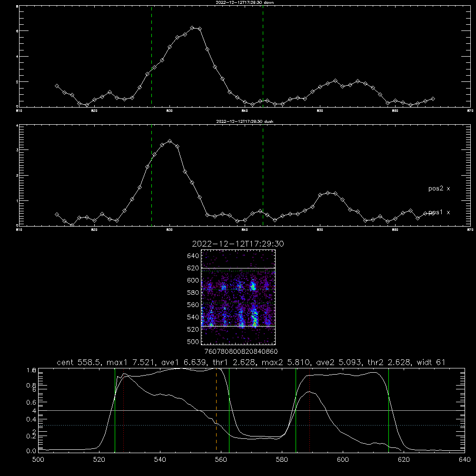Click the upper solid white line across the heatmap
The image size is (476, 476).
click(x=238, y=268)
